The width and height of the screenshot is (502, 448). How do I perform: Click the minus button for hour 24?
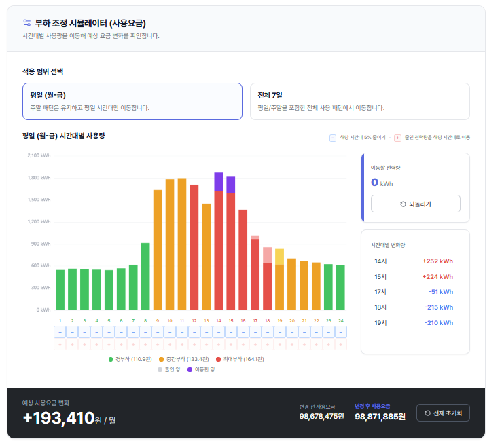point(340,332)
